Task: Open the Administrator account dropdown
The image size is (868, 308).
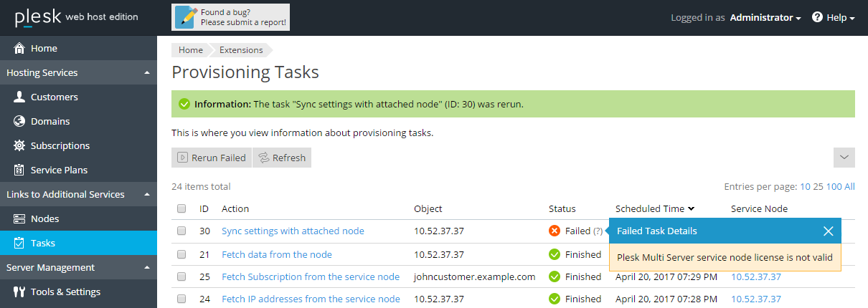Action: (x=765, y=17)
